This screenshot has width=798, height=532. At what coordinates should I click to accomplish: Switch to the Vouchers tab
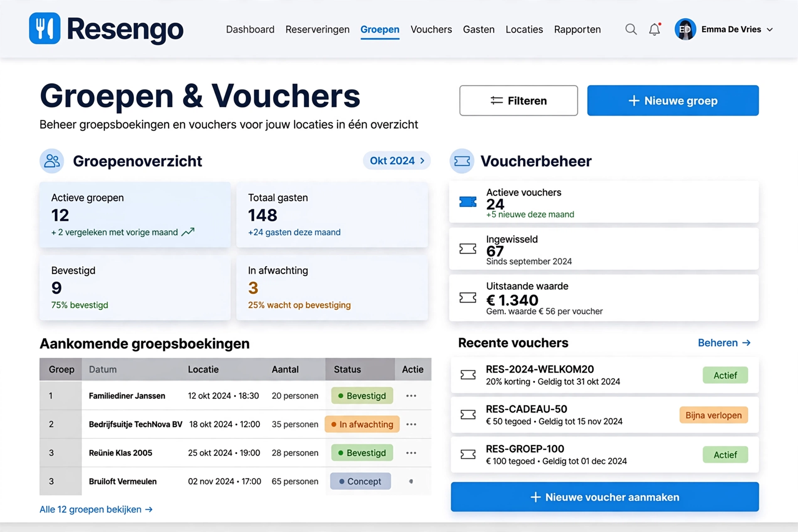click(431, 30)
